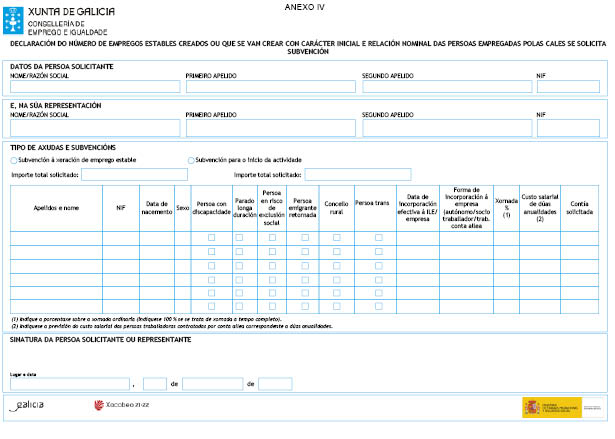The image size is (615, 439).
Task: Toggle 'Concello rural' checkbox in first row
Action: tap(336, 237)
